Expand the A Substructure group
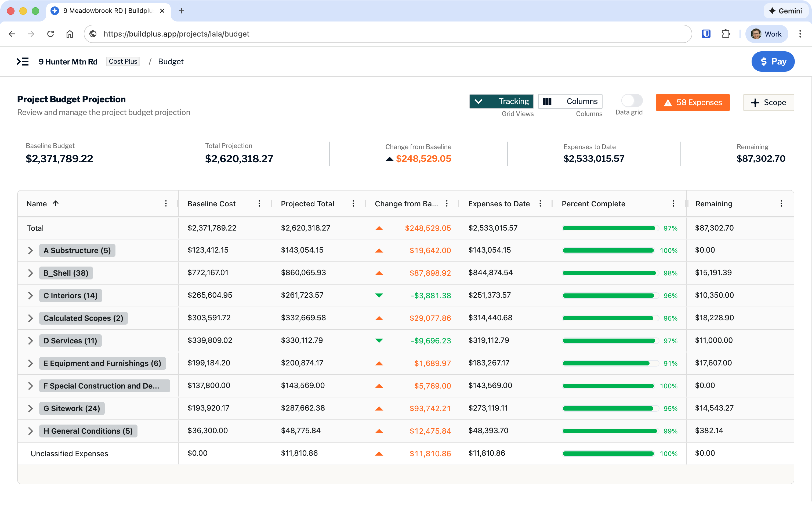Image resolution: width=812 pixels, height=510 pixels. pyautogui.click(x=30, y=250)
